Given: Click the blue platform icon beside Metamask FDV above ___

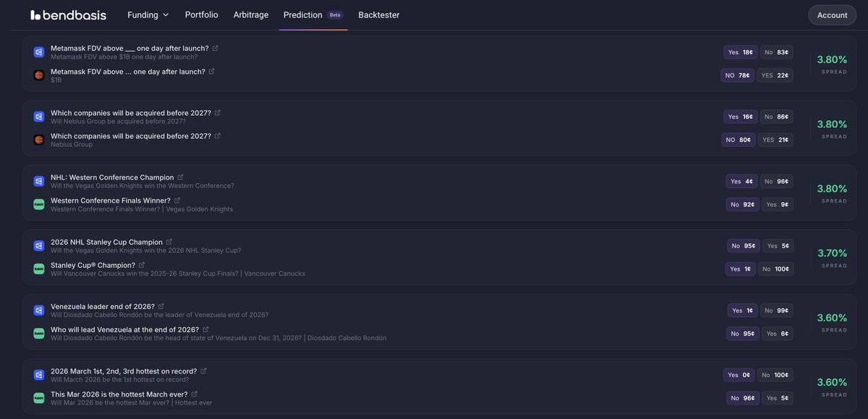Looking at the screenshot, I should [x=39, y=52].
